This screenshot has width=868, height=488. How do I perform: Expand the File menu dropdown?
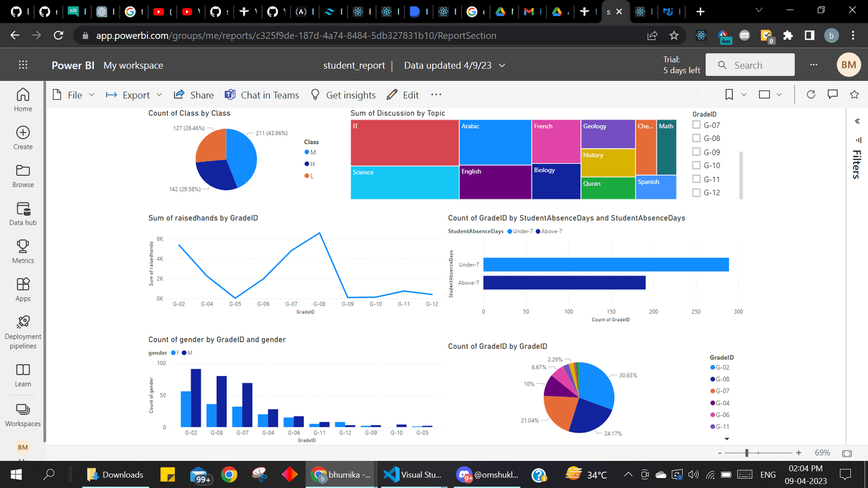[x=92, y=95]
